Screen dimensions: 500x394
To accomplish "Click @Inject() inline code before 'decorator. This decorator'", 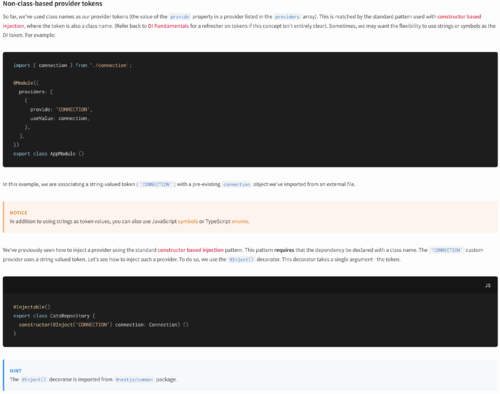I will click(x=241, y=259).
